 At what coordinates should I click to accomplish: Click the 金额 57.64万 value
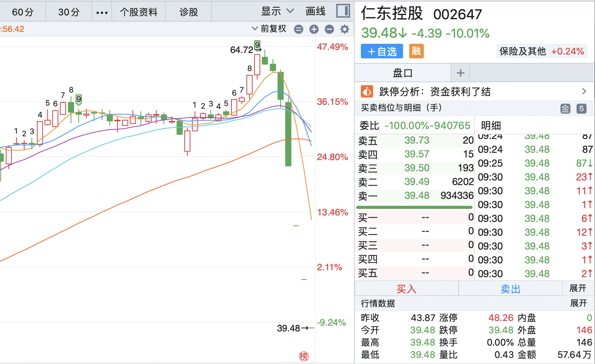tap(574, 355)
